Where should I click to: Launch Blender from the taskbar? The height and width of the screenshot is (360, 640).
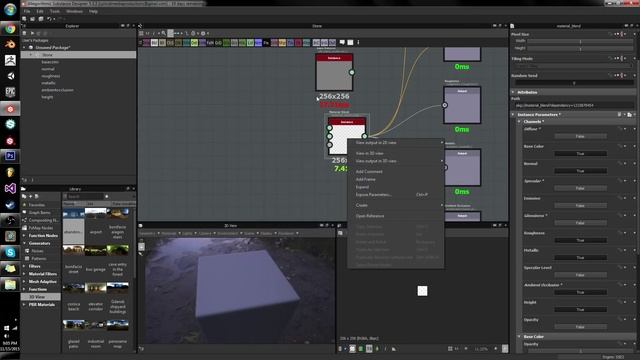pos(10,44)
